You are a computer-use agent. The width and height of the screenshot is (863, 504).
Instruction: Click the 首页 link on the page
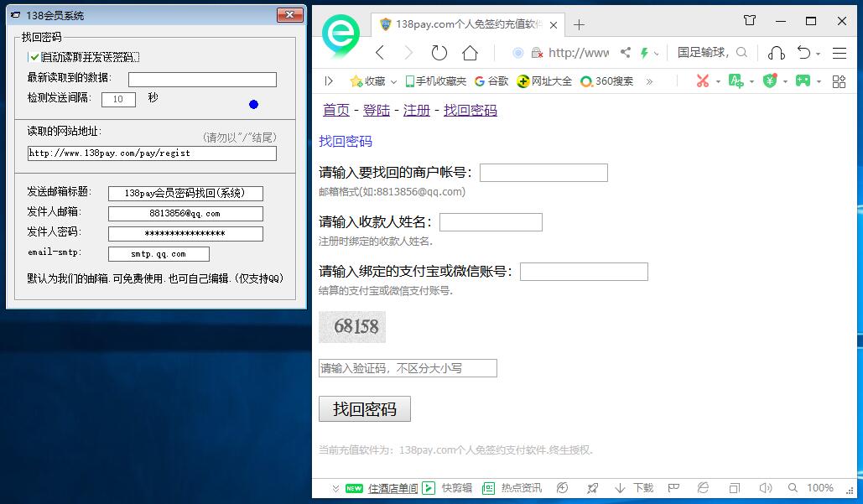point(335,110)
